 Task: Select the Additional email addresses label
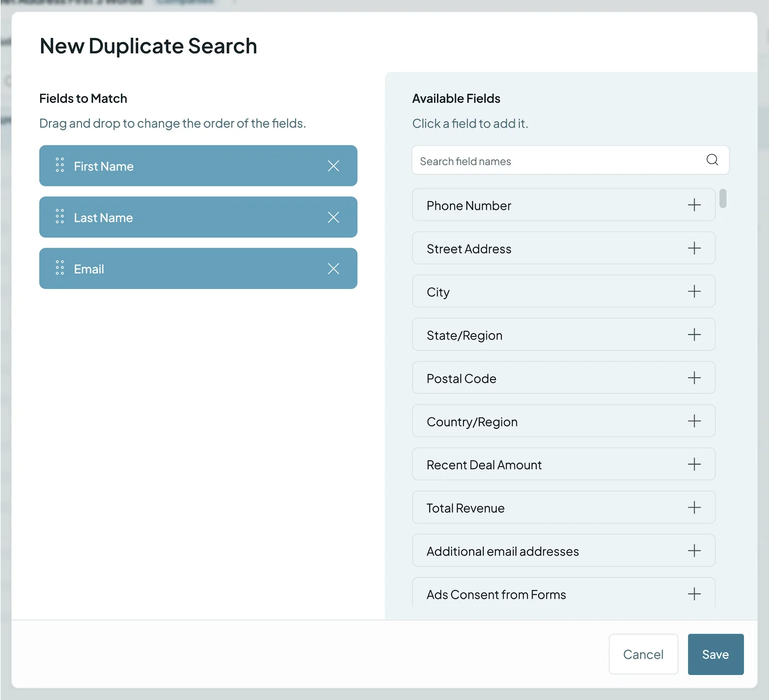click(502, 551)
